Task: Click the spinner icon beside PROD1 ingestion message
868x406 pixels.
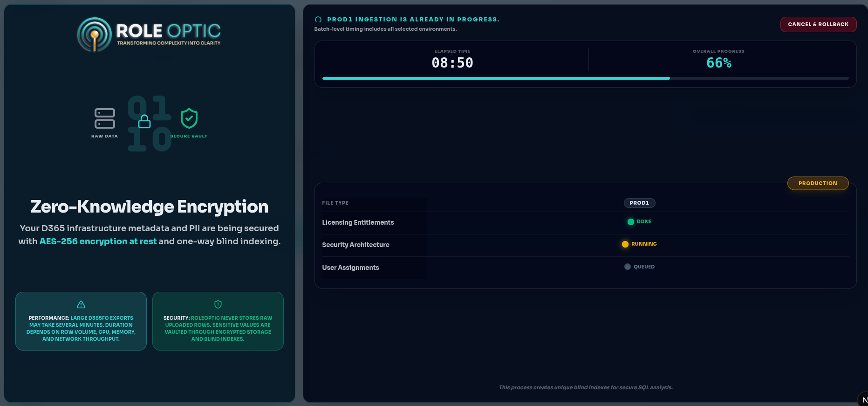Action: (x=318, y=20)
